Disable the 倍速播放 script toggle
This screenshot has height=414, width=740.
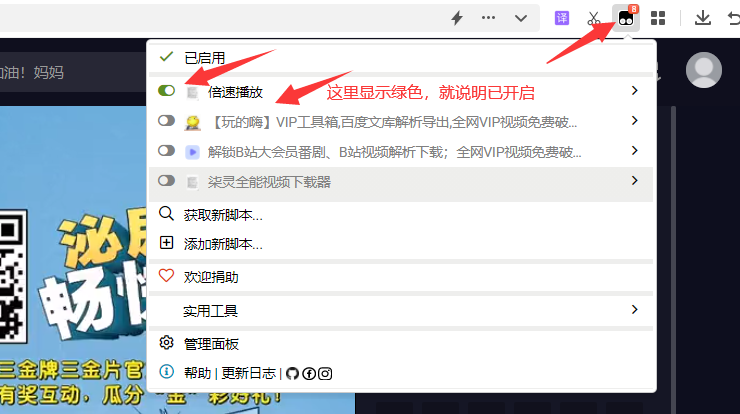[166, 90]
